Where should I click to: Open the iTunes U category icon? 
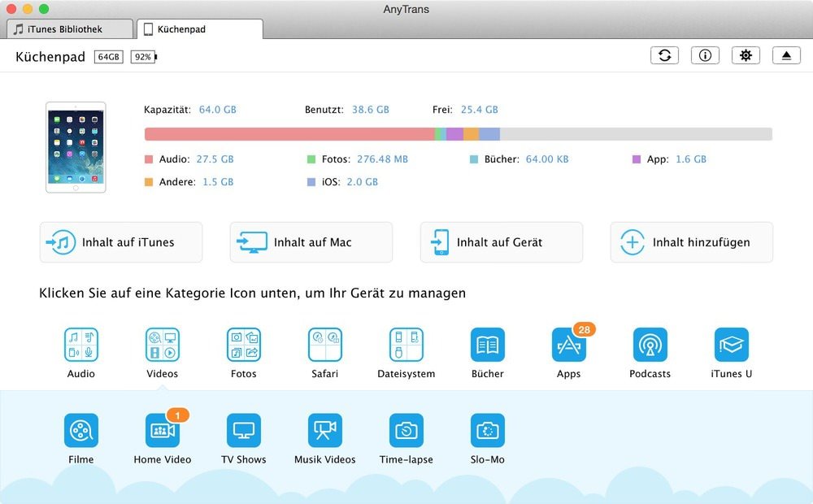732,345
